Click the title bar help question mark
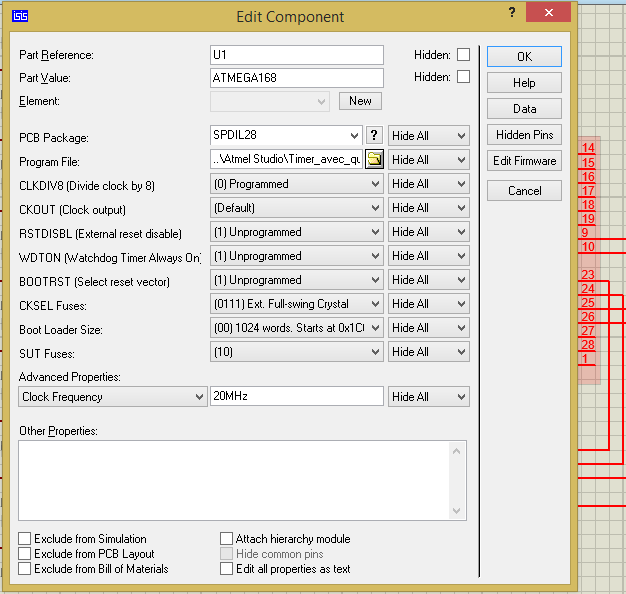The height and width of the screenshot is (594, 626). [512, 12]
